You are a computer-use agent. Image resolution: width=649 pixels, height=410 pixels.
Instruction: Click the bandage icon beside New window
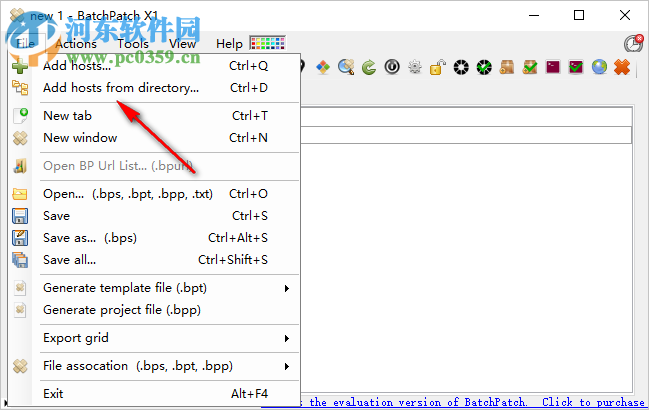click(x=20, y=138)
